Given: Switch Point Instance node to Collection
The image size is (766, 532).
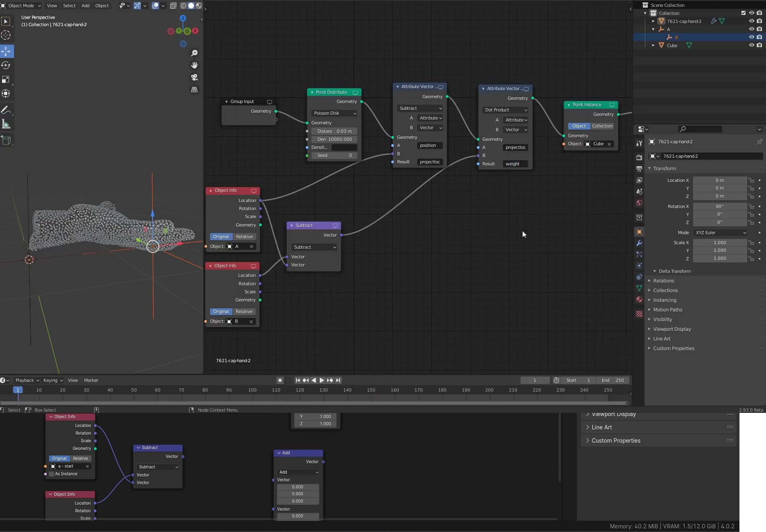Looking at the screenshot, I should (x=602, y=126).
